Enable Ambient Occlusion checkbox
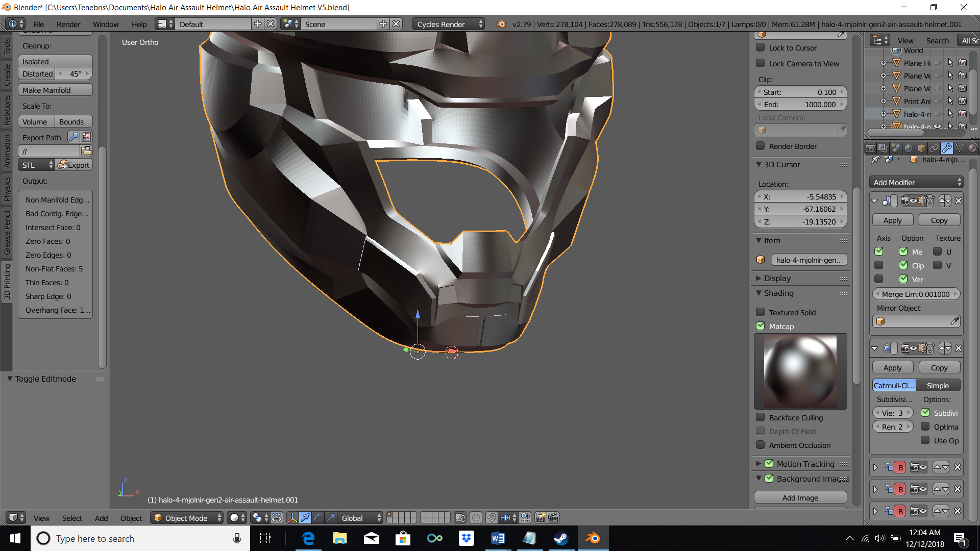This screenshot has height=551, width=980. [x=761, y=445]
